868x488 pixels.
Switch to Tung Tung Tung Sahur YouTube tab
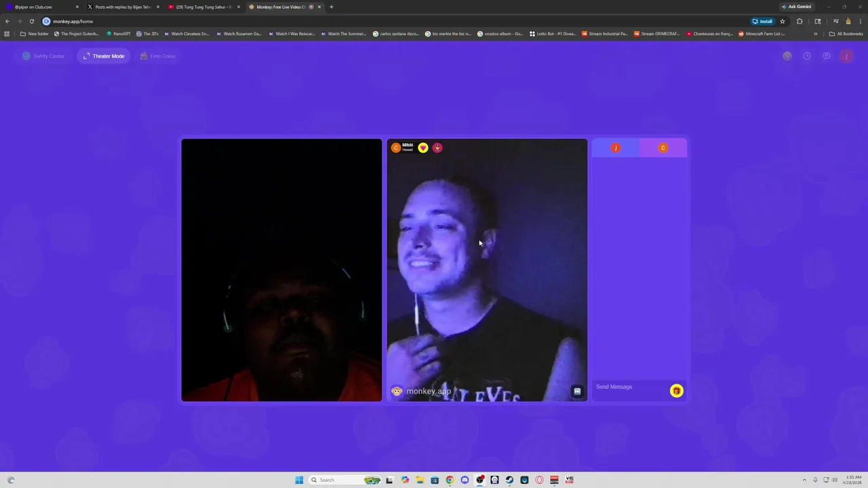coord(203,7)
